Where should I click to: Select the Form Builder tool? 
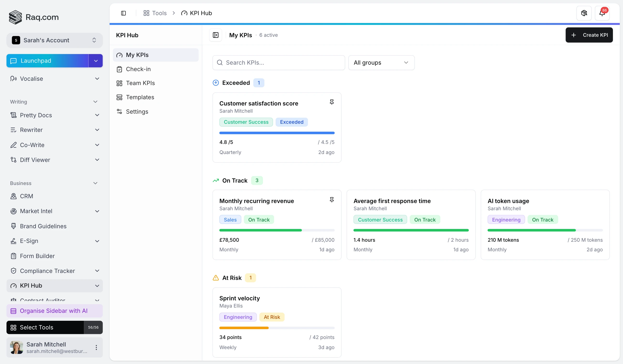click(37, 256)
